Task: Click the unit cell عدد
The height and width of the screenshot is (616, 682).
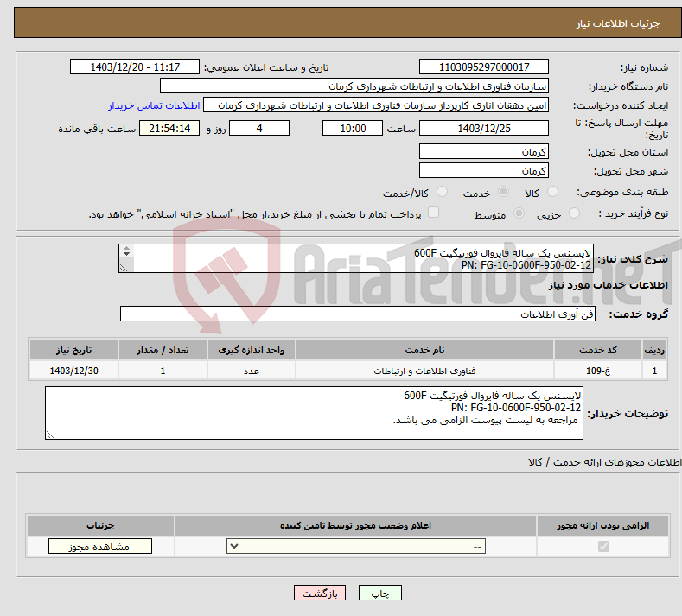Action: coord(252,371)
